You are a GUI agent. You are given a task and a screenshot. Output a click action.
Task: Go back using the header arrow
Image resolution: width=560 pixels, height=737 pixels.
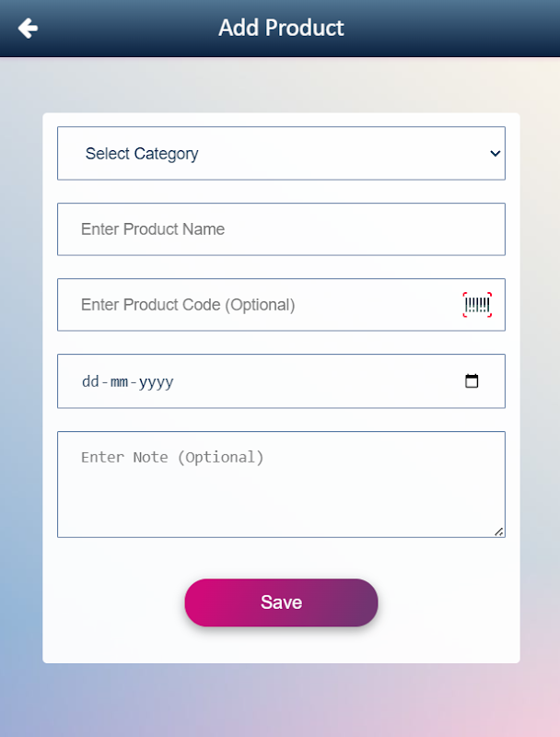(x=28, y=29)
